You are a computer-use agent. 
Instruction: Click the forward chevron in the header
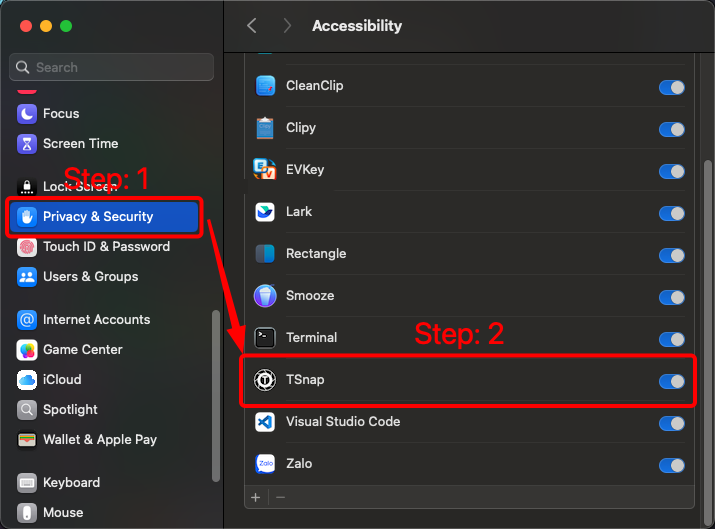(287, 26)
